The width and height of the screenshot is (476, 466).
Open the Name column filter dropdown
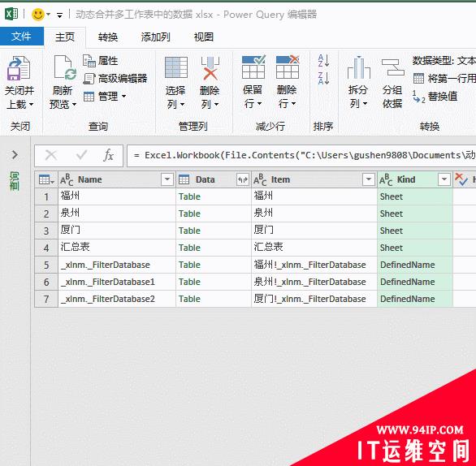pyautogui.click(x=167, y=179)
